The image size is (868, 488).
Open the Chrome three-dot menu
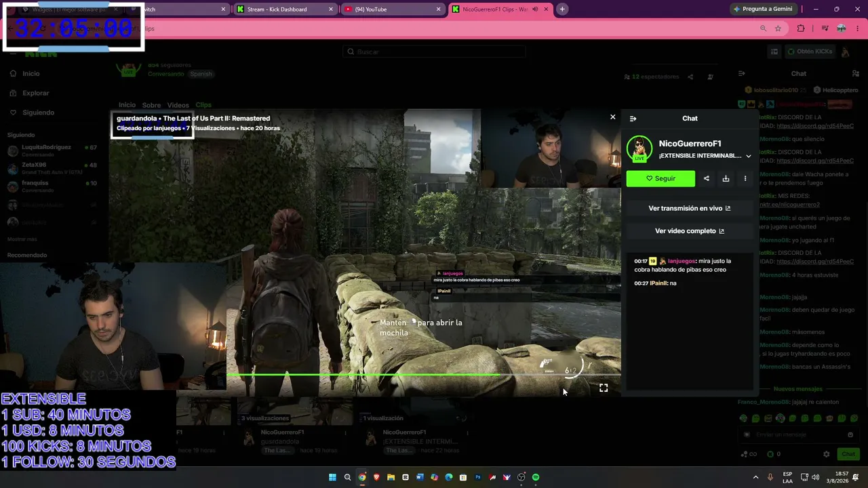[x=858, y=28]
